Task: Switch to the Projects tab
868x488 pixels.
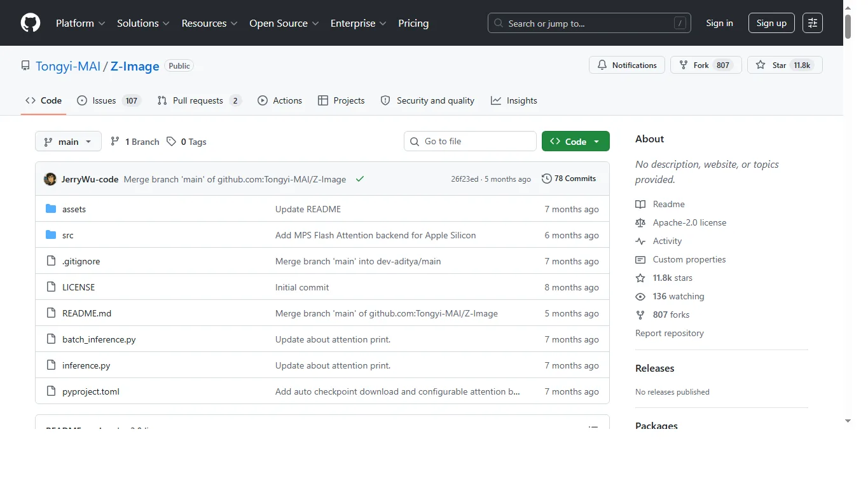Action: tap(341, 100)
